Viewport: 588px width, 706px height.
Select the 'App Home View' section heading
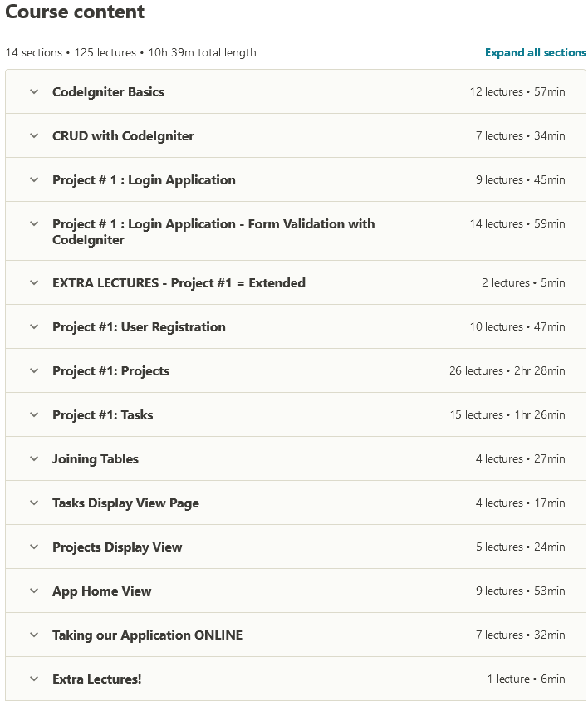point(101,591)
